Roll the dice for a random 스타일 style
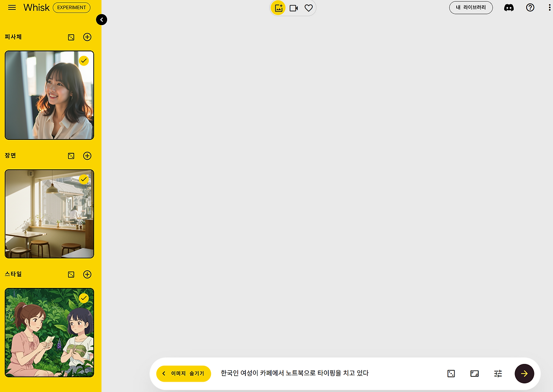This screenshot has width=553, height=392. [x=71, y=275]
